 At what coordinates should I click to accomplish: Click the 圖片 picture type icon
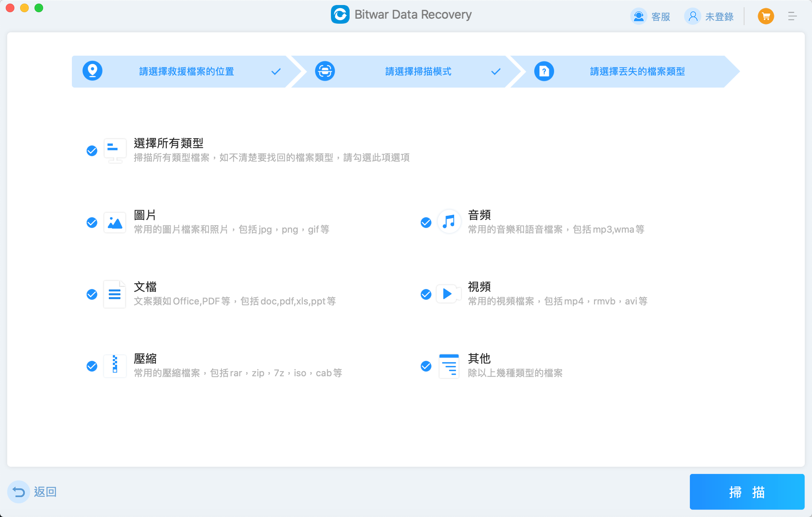coord(115,223)
